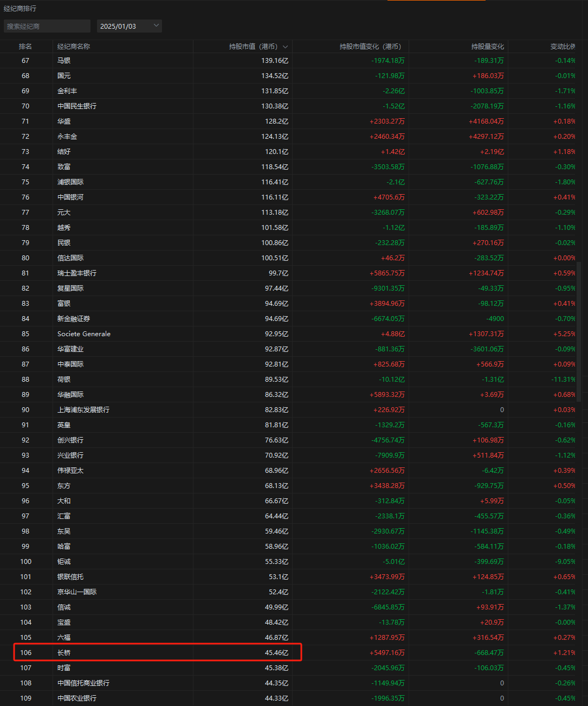Click holdings value 45.46亿 for 长桥
Viewport: 588px width, 706px height.
tap(276, 653)
